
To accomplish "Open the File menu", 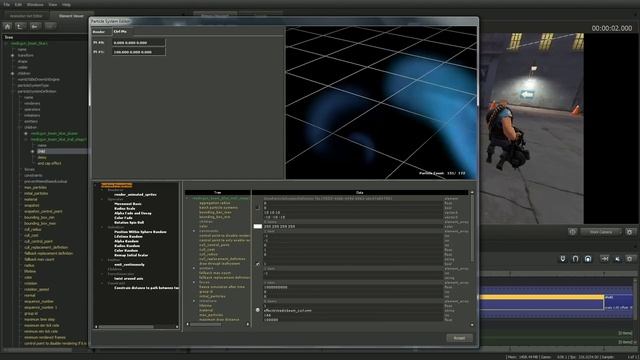I will (x=7, y=4).
